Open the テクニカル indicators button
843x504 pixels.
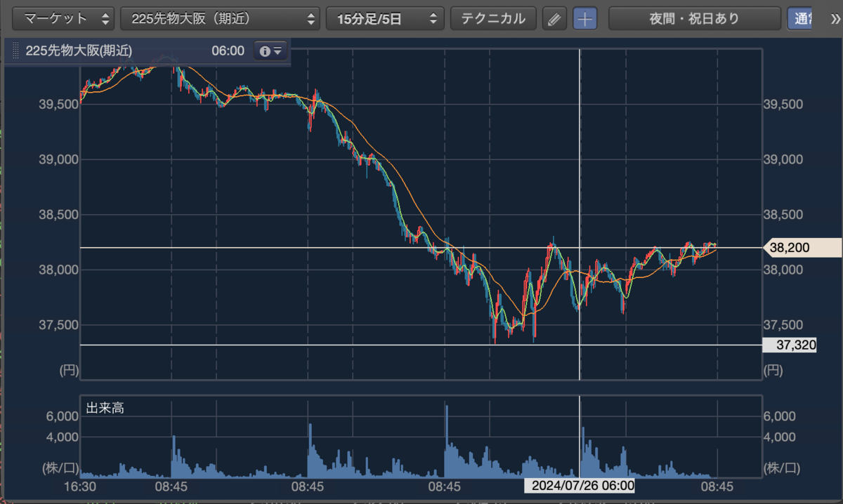click(x=493, y=19)
